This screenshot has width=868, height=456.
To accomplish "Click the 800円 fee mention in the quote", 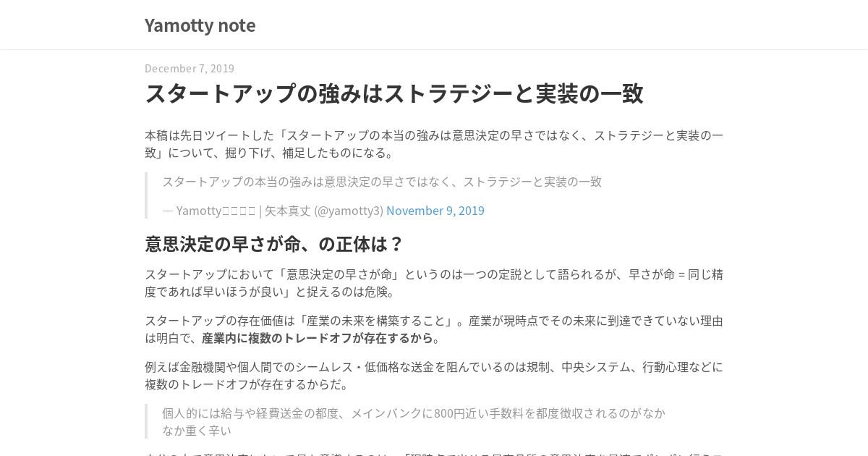I will (x=450, y=413).
